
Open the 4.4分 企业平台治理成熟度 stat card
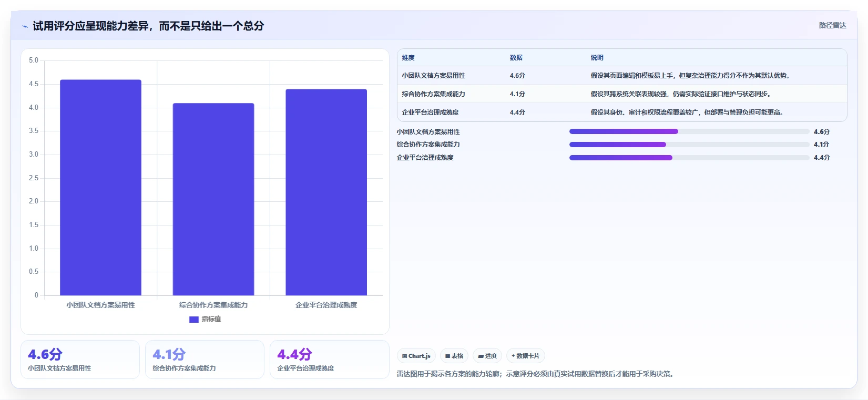click(329, 360)
